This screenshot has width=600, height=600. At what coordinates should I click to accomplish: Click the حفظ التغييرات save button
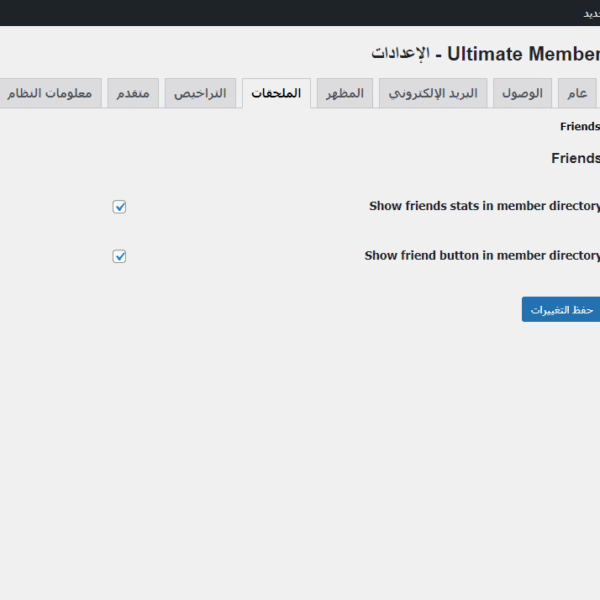pyautogui.click(x=561, y=309)
